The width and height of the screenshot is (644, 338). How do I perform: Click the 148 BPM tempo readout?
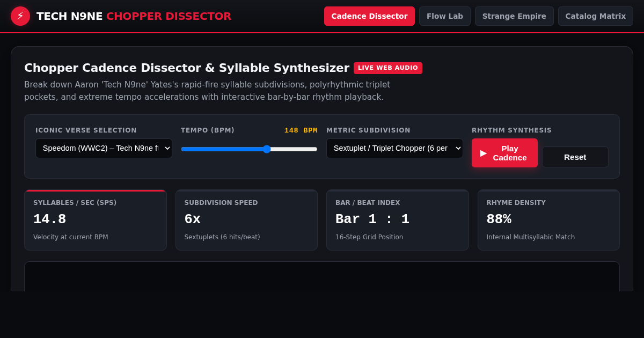pyautogui.click(x=301, y=130)
